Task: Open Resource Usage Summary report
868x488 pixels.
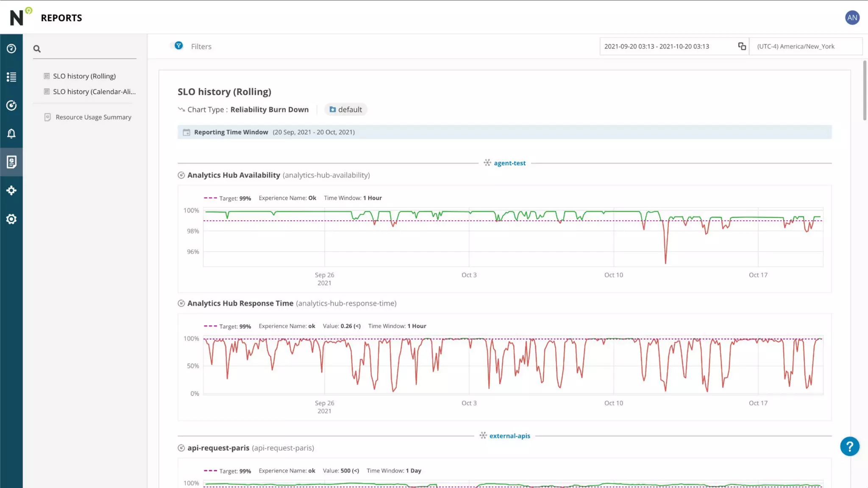Action: [x=93, y=117]
